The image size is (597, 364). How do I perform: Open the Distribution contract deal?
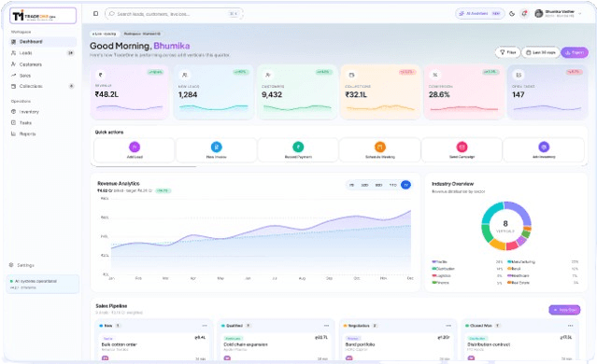click(519, 347)
